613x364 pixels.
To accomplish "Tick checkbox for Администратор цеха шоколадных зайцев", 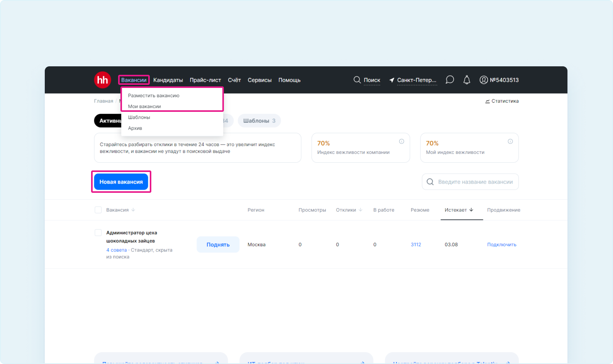I will (98, 233).
